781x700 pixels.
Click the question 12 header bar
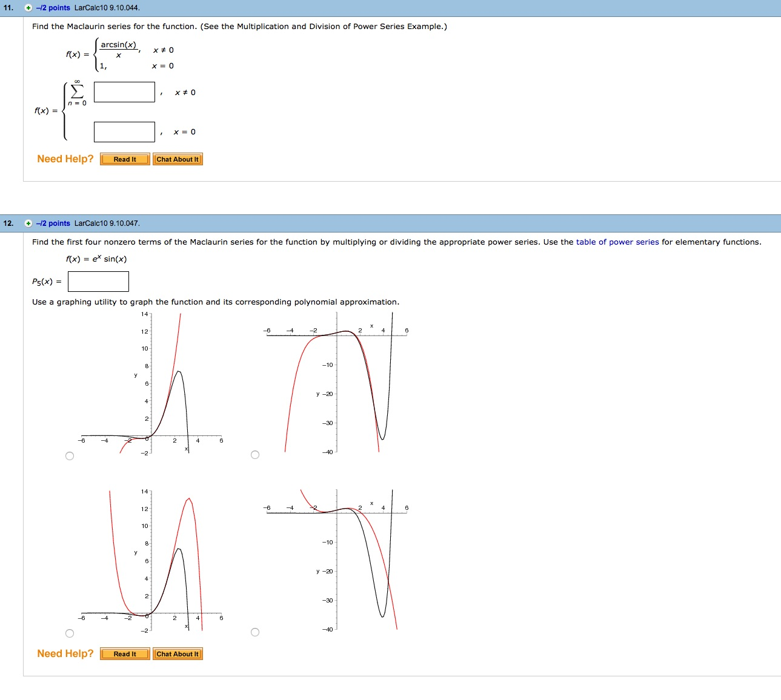pyautogui.click(x=390, y=223)
